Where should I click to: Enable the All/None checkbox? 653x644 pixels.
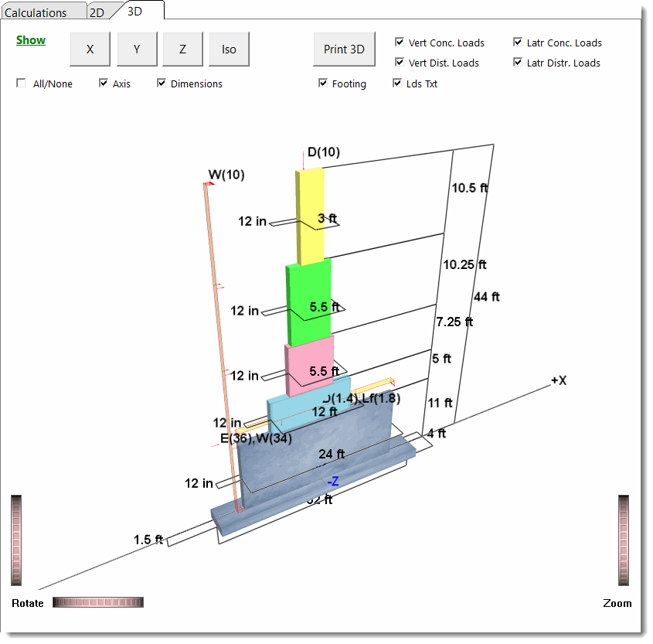[x=20, y=83]
